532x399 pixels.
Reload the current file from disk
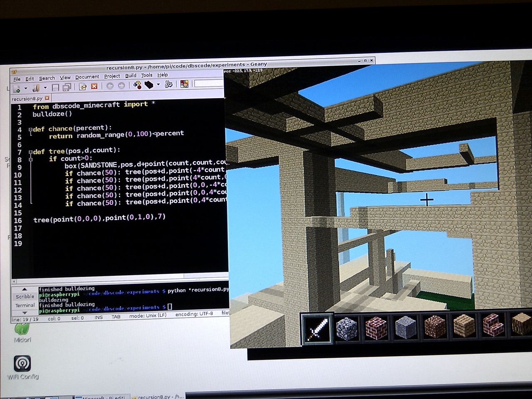(x=82, y=86)
